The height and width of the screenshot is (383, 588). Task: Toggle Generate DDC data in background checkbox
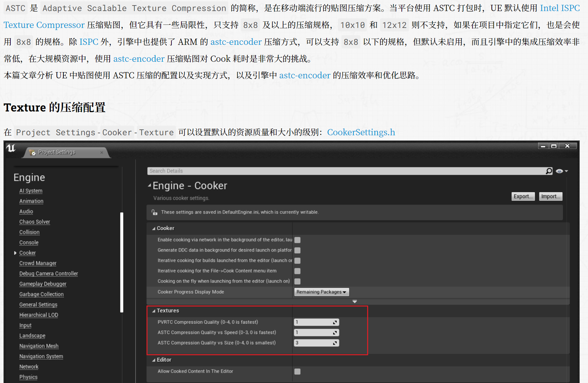(298, 250)
